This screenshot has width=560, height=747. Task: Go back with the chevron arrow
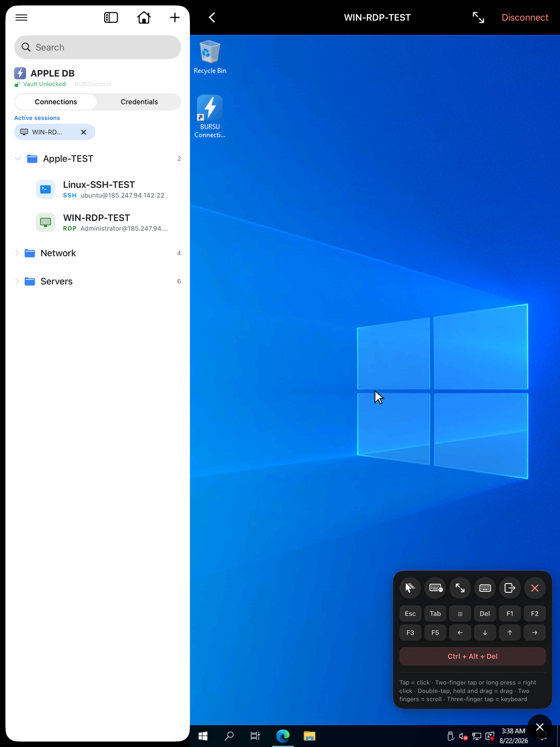point(212,17)
